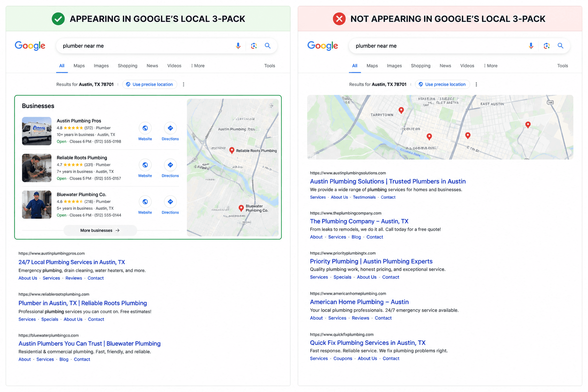Open 24/7 Local Plumbing Services in Austin link

[72, 262]
